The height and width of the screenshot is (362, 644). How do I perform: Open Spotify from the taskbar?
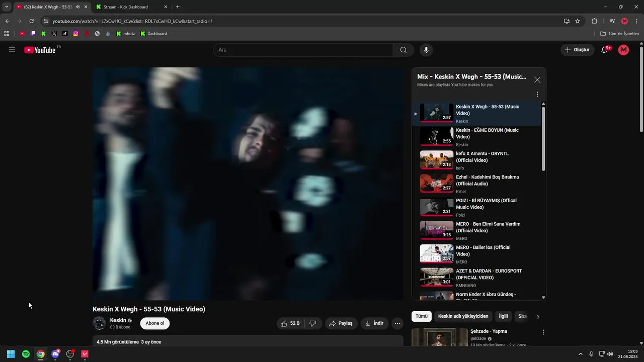pos(26,354)
